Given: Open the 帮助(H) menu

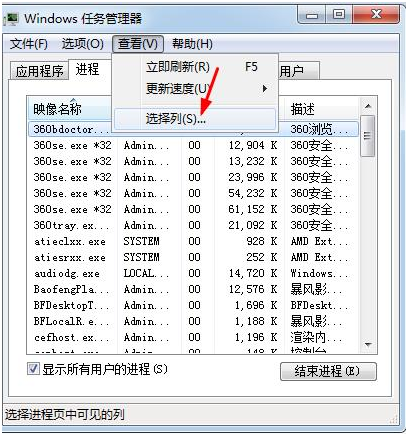Looking at the screenshot, I should (x=192, y=44).
